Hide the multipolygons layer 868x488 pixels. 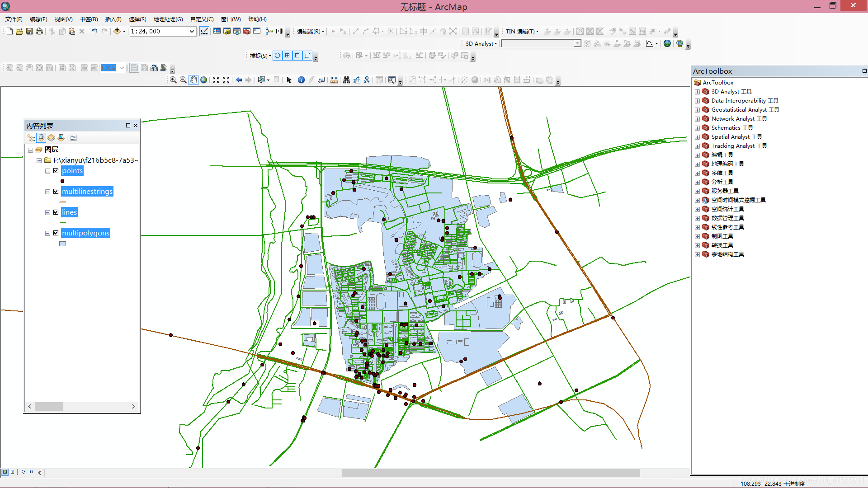click(x=56, y=233)
